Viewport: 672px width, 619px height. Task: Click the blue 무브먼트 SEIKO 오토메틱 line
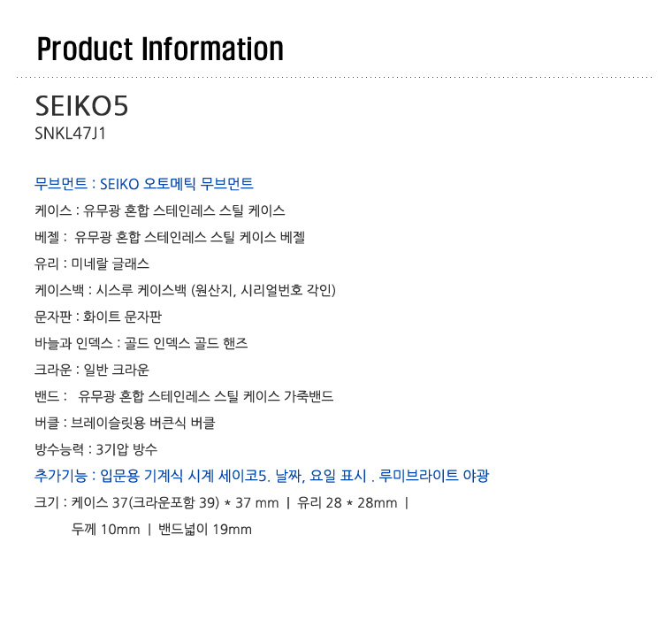pos(144,184)
